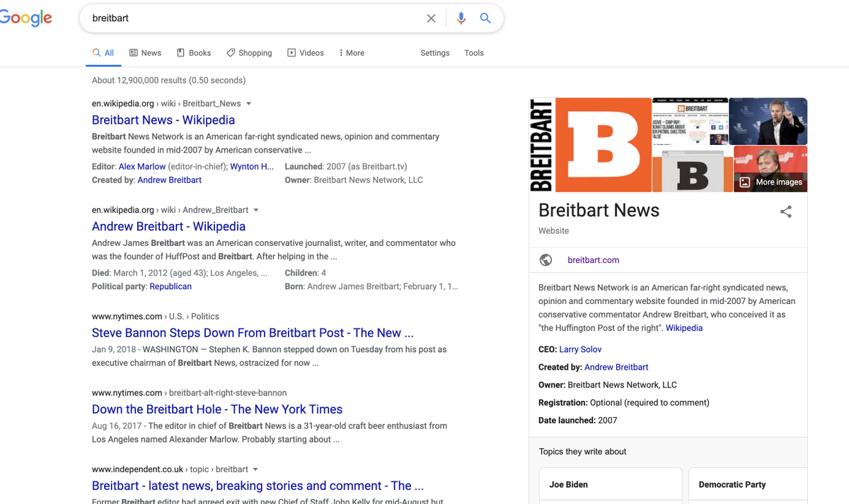
Task: Open Andrew Breitbart - Wikipedia result
Action: point(168,226)
